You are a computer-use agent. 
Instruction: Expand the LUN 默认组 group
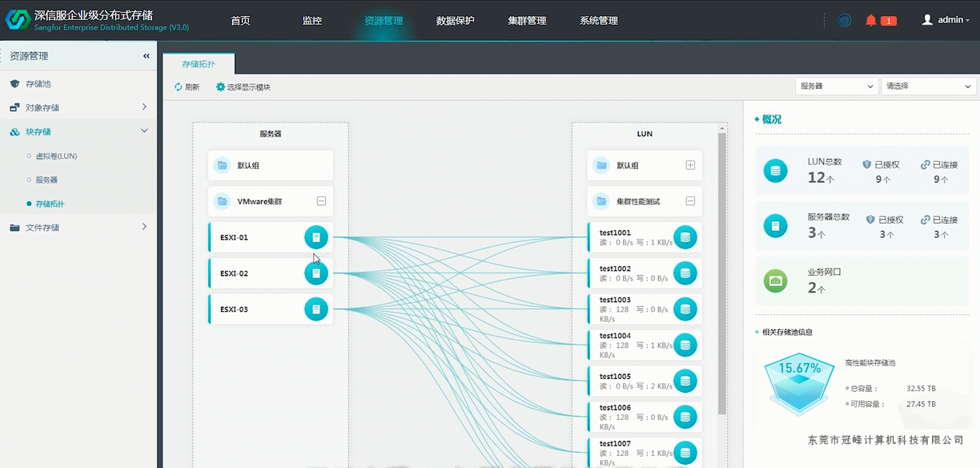pyautogui.click(x=690, y=166)
